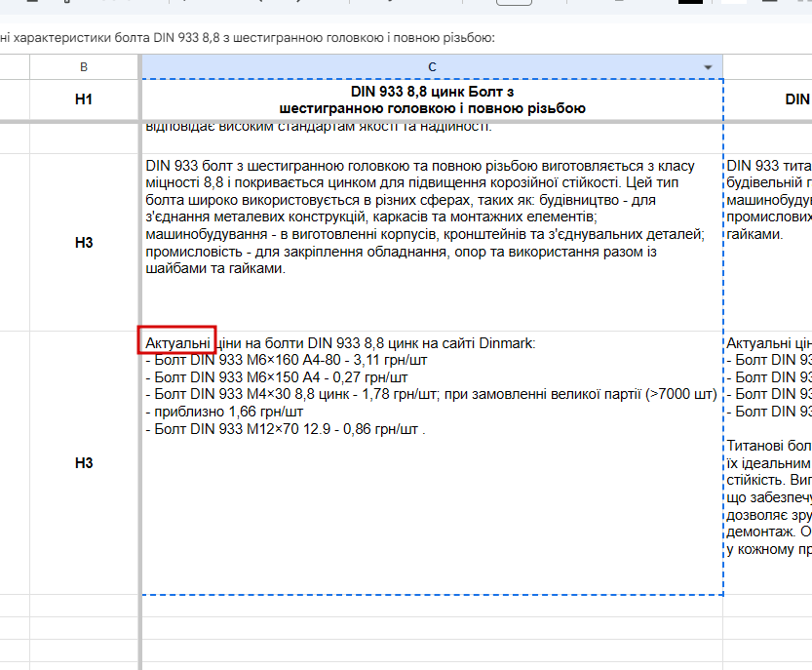This screenshot has height=670, width=812.
Task: Select the H3 cell beside the "ціни на болти" list
Action: (84, 462)
